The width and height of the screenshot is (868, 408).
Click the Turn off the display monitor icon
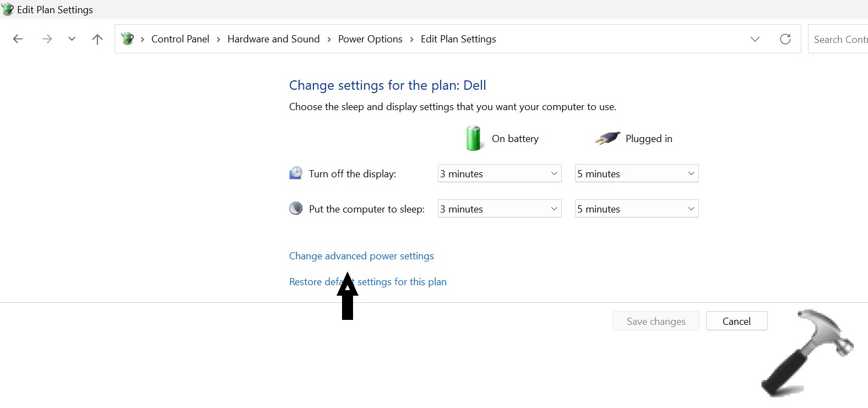(296, 173)
